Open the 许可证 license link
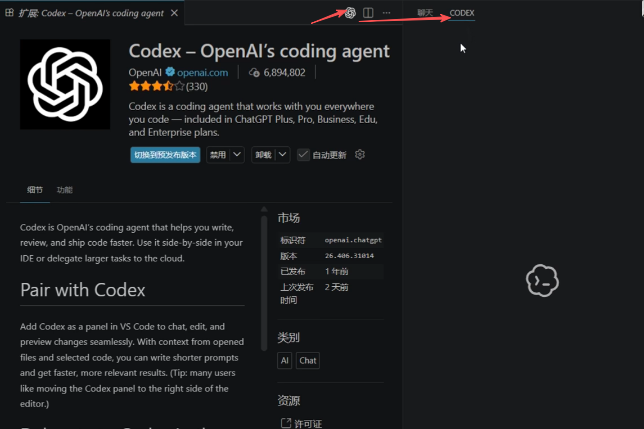 click(x=308, y=423)
